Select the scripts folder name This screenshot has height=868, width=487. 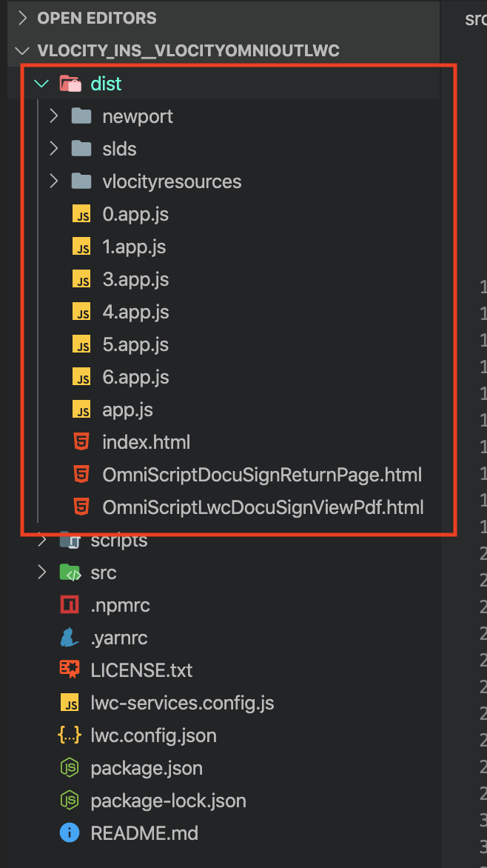(120, 541)
